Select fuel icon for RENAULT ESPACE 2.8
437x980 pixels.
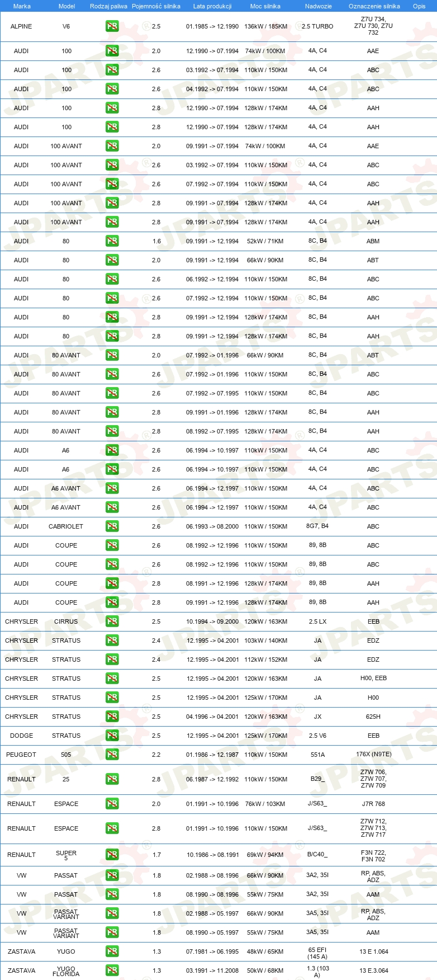point(112,828)
